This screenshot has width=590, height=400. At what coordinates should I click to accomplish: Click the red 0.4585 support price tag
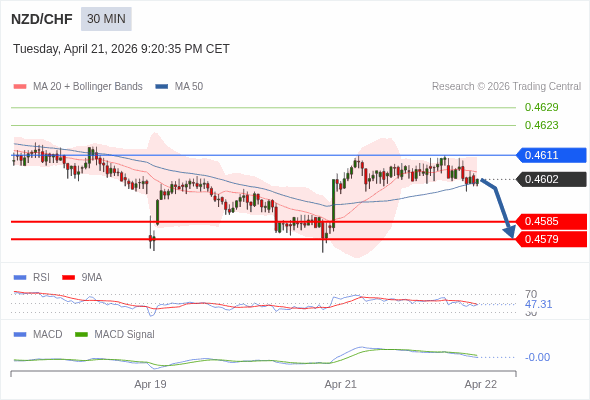click(551, 221)
